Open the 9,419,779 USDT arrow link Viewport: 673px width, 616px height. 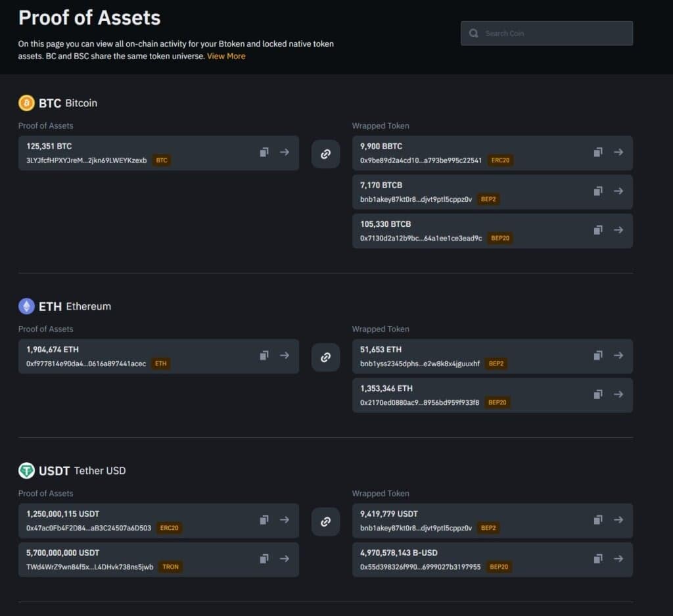coord(618,519)
